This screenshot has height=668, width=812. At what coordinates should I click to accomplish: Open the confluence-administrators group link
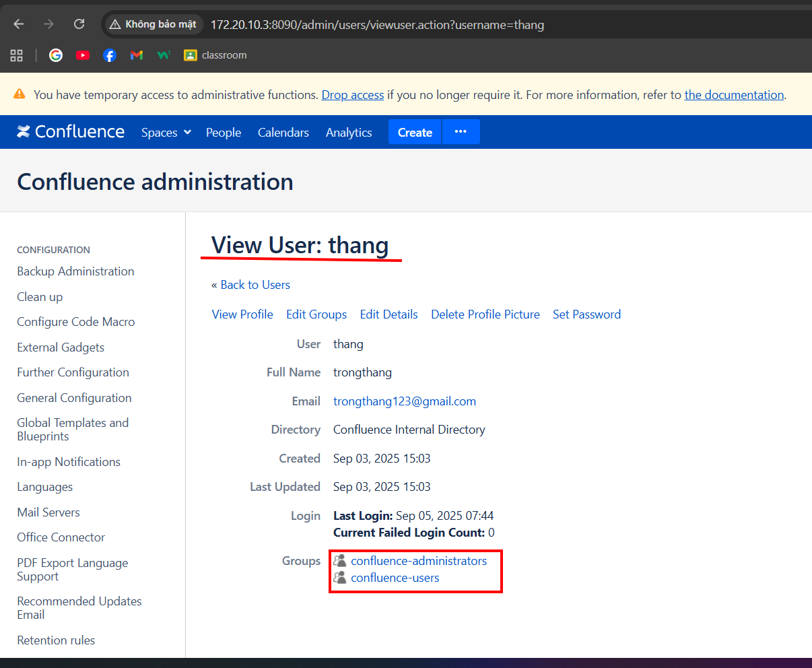click(x=419, y=561)
